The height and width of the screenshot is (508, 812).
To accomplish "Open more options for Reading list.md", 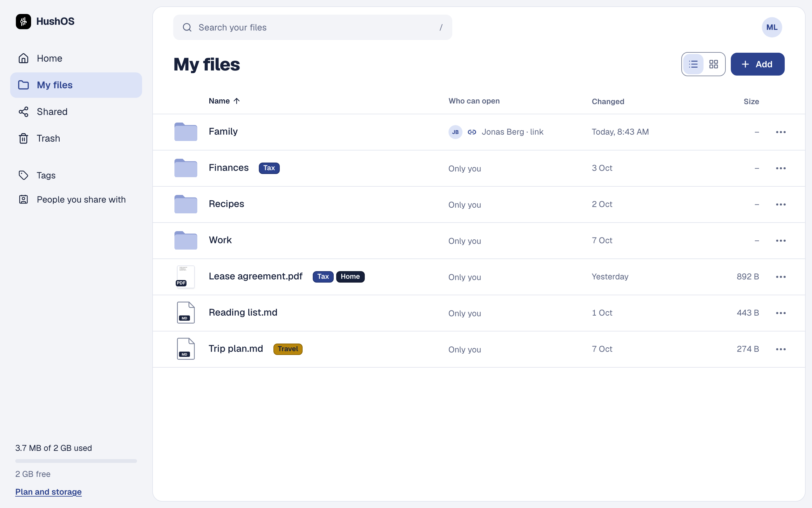I will (781, 313).
